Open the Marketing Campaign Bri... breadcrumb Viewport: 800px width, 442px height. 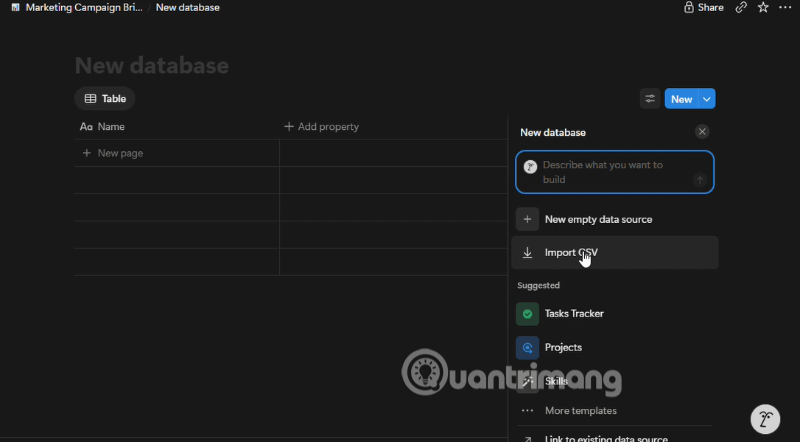84,8
